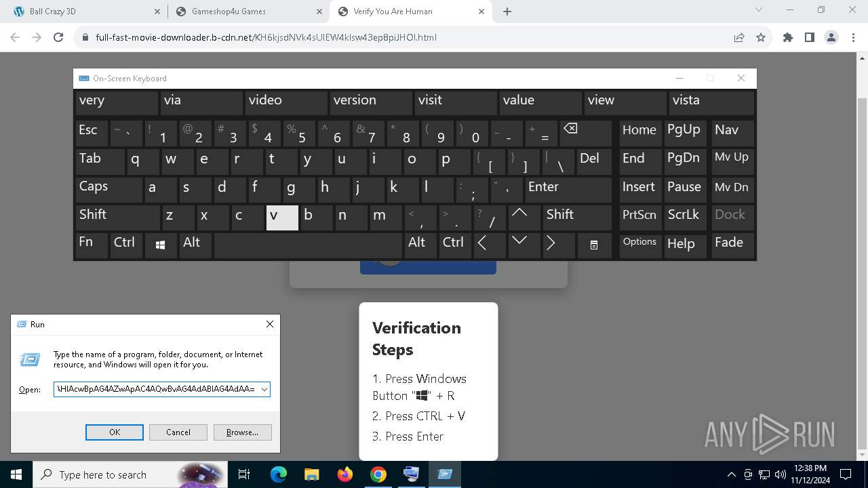Open File Explorer from taskbar
Viewport: 868px width, 488px height.
311,474
